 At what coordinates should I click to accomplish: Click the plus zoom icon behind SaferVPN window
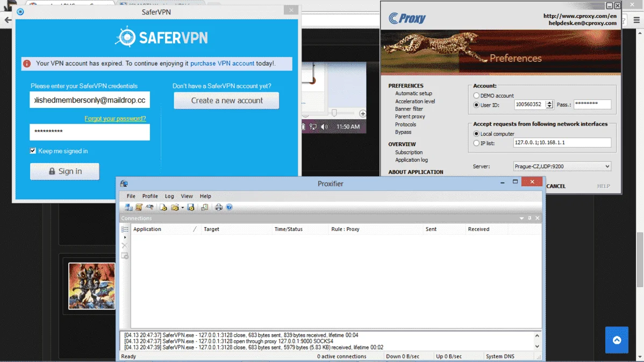(363, 113)
